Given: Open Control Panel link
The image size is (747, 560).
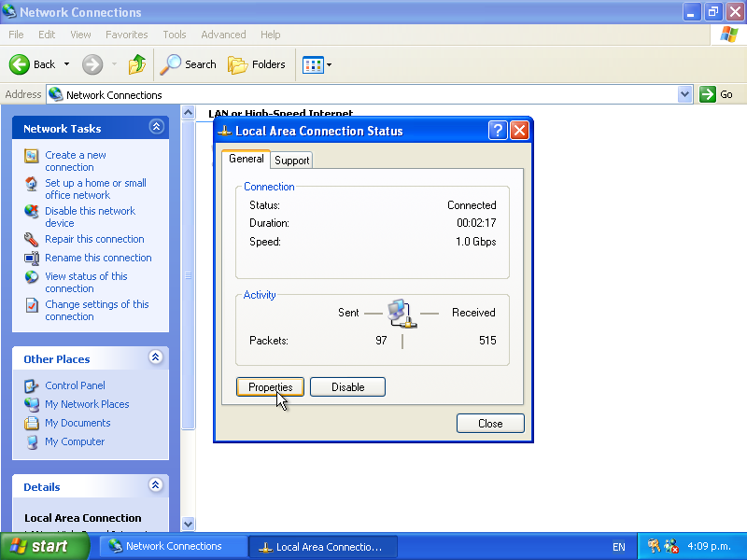Looking at the screenshot, I should tap(75, 385).
